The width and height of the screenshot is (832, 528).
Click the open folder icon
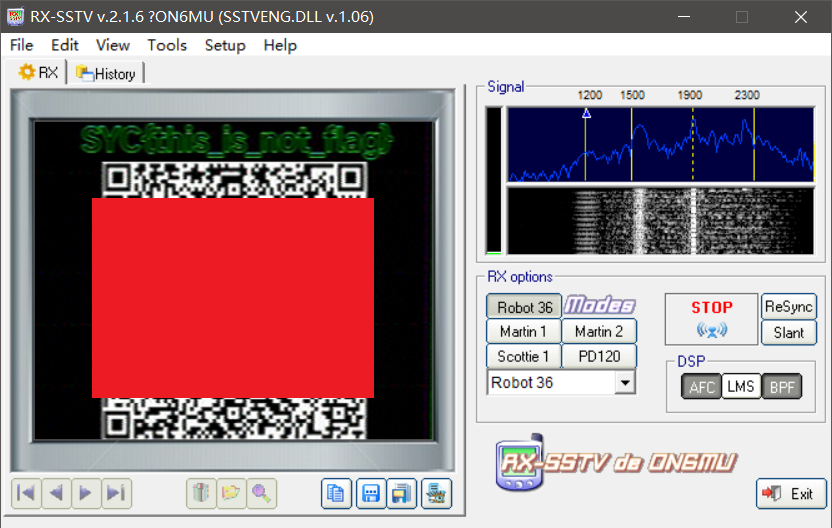click(231, 494)
